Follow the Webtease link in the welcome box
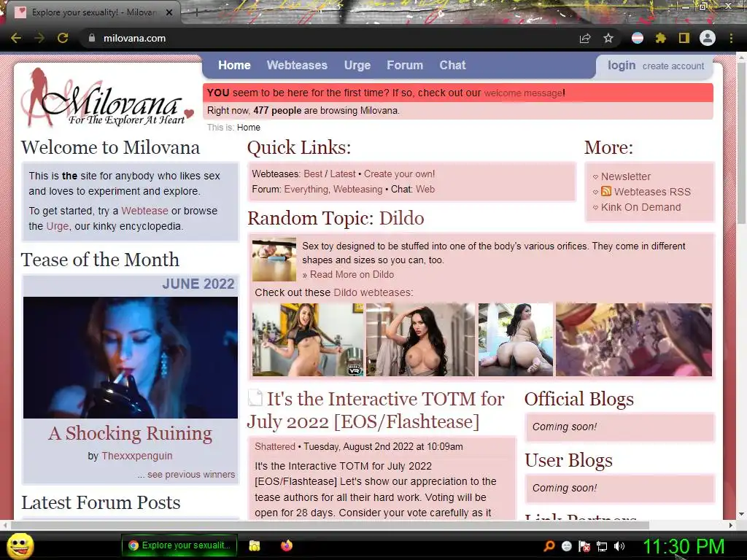Screen dimensions: 747x560 click(x=145, y=211)
